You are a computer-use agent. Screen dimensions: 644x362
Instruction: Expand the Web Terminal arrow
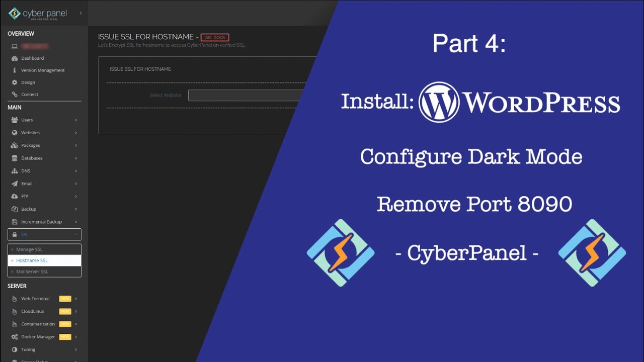[x=76, y=299]
